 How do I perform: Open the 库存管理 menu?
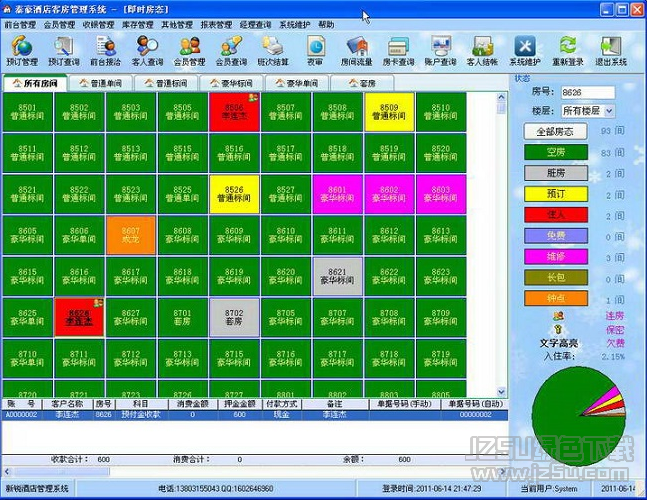coord(138,25)
